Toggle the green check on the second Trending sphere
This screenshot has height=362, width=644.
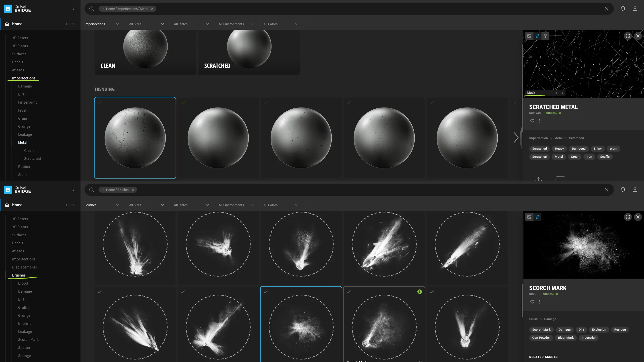pyautogui.click(x=183, y=102)
